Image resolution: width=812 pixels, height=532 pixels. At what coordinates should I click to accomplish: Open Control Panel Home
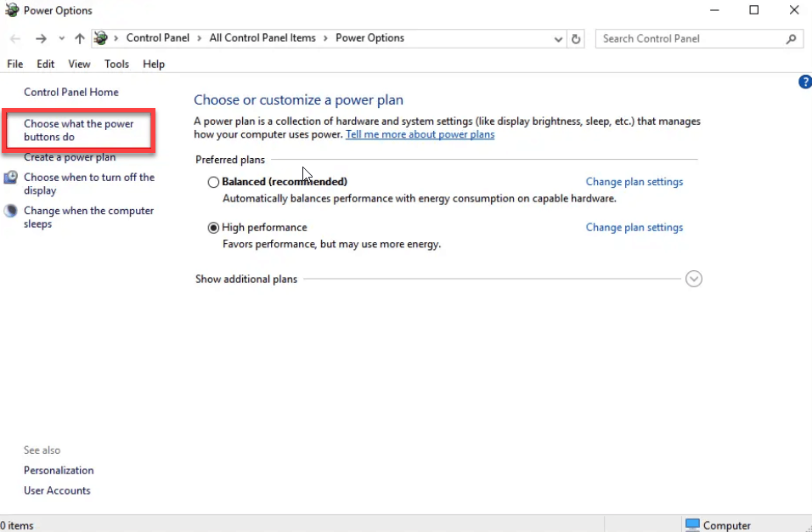click(x=71, y=92)
